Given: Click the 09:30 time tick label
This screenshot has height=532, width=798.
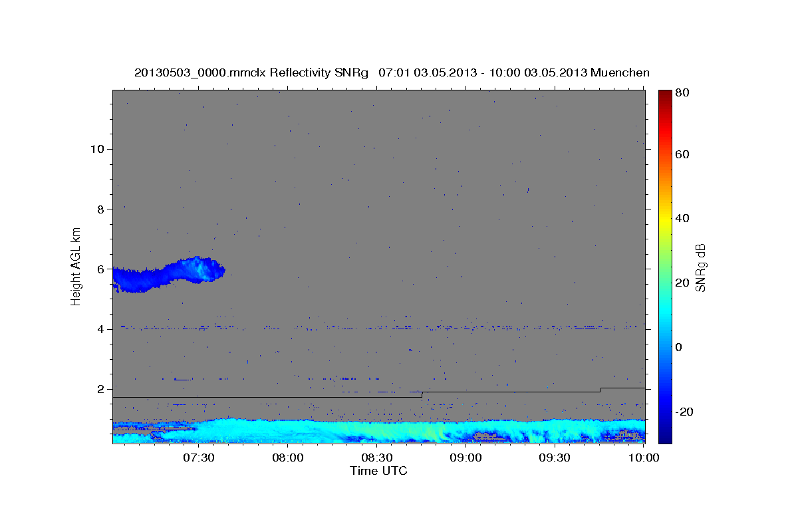Looking at the screenshot, I should [x=555, y=458].
